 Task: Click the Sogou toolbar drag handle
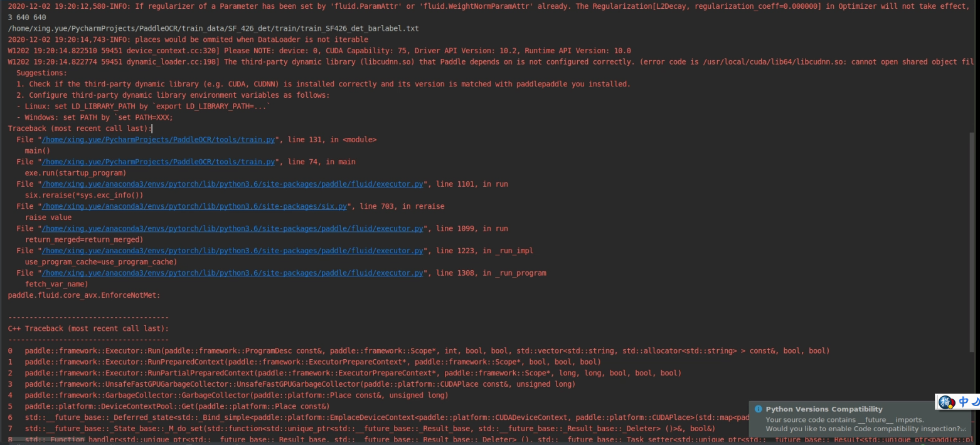pyautogui.click(x=937, y=404)
